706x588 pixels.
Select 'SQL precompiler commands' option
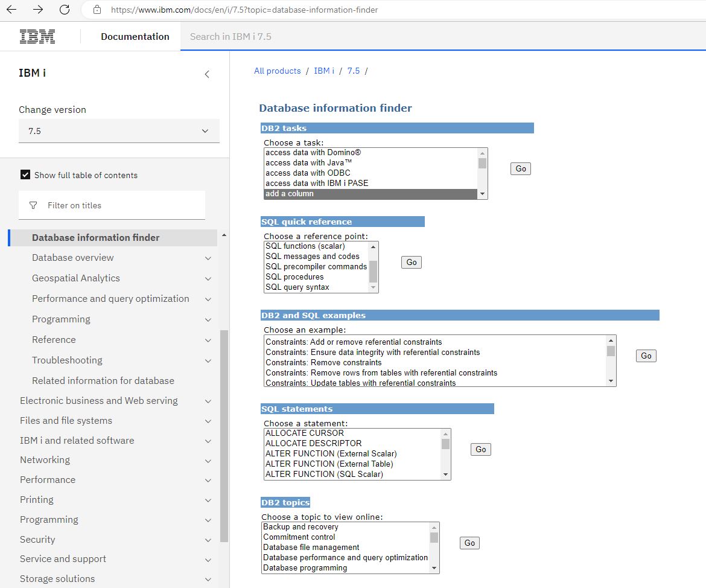point(317,267)
